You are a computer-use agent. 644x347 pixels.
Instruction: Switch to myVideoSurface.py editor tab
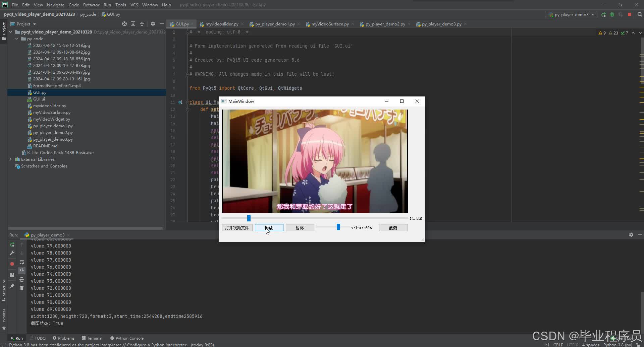coord(330,24)
